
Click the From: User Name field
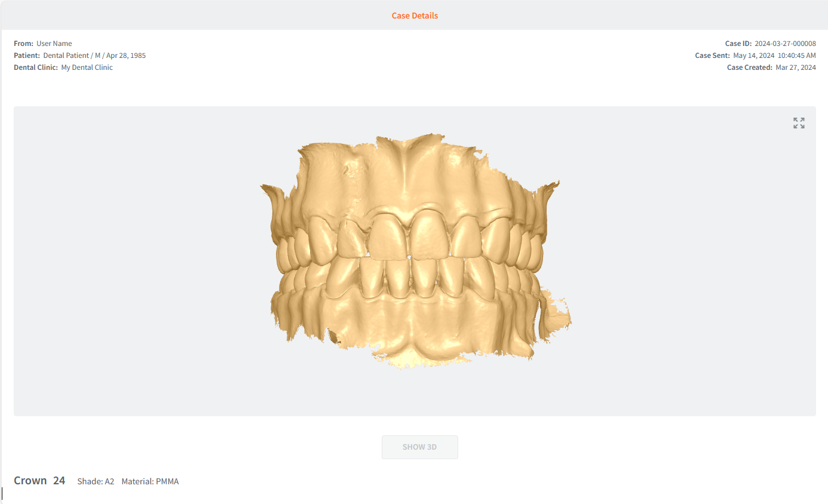click(43, 44)
